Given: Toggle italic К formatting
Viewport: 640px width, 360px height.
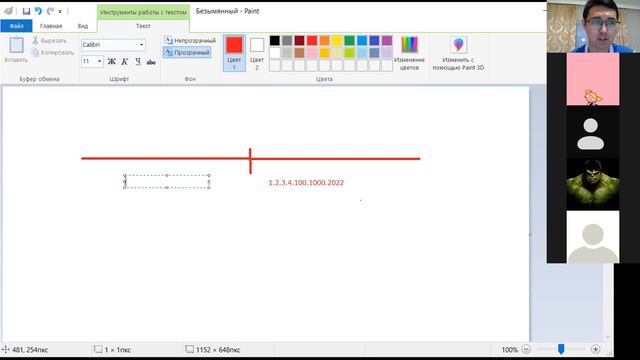Looking at the screenshot, I should tap(125, 62).
